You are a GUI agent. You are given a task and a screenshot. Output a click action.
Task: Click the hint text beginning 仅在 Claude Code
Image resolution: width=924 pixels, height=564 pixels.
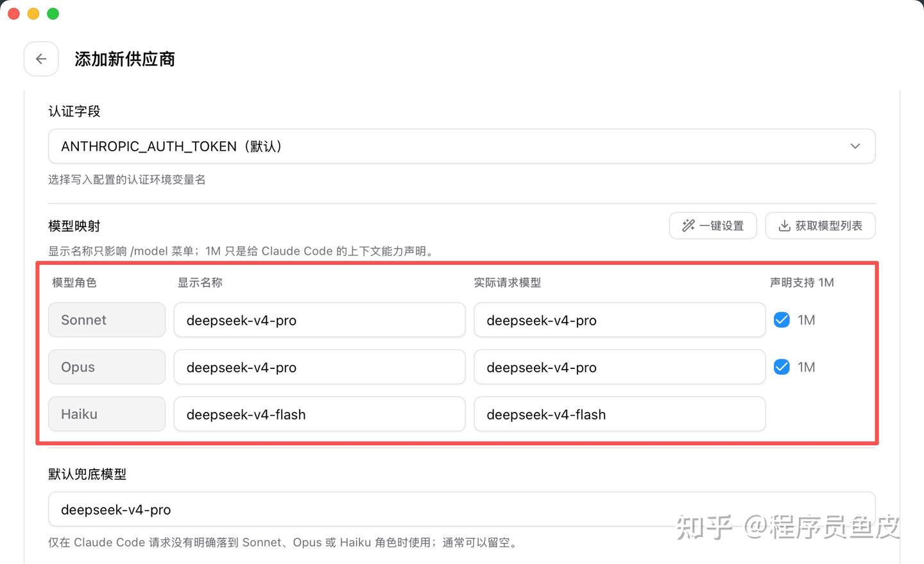tap(283, 542)
